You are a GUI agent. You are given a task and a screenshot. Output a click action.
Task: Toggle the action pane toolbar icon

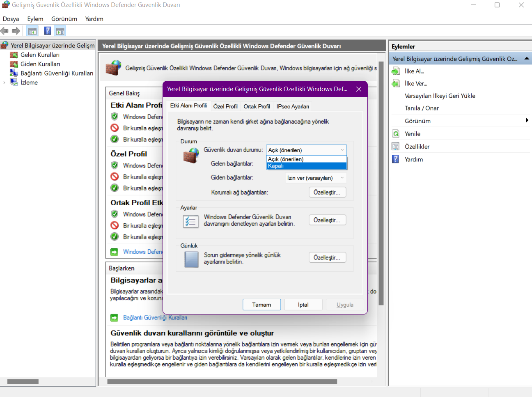point(60,31)
